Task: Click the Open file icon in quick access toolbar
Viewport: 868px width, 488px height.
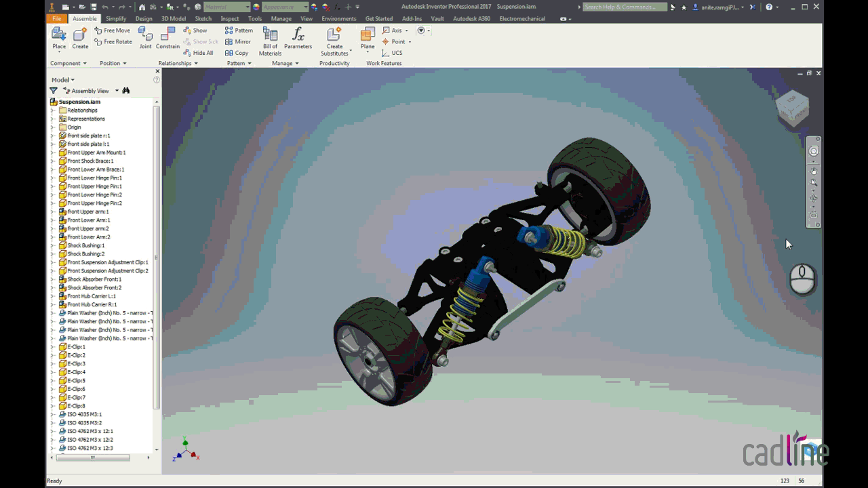Action: [82, 7]
